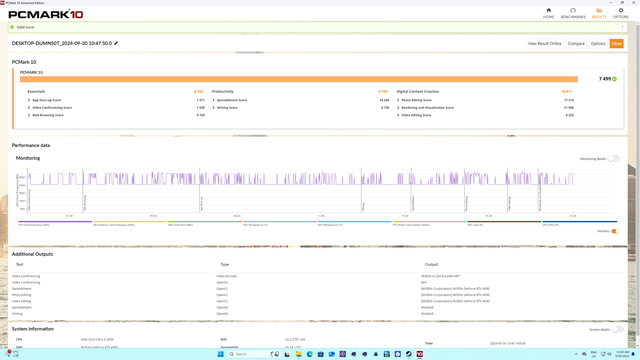Edit the result name with pencil icon

click(116, 43)
